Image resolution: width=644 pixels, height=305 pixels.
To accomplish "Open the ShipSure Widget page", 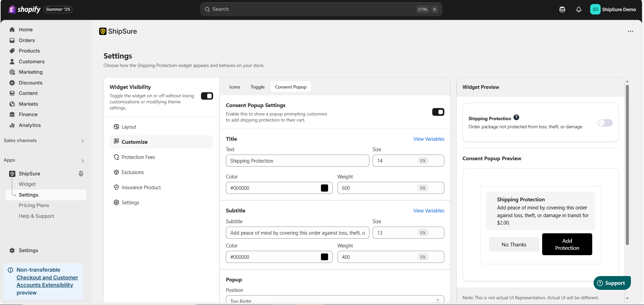I will (x=27, y=184).
